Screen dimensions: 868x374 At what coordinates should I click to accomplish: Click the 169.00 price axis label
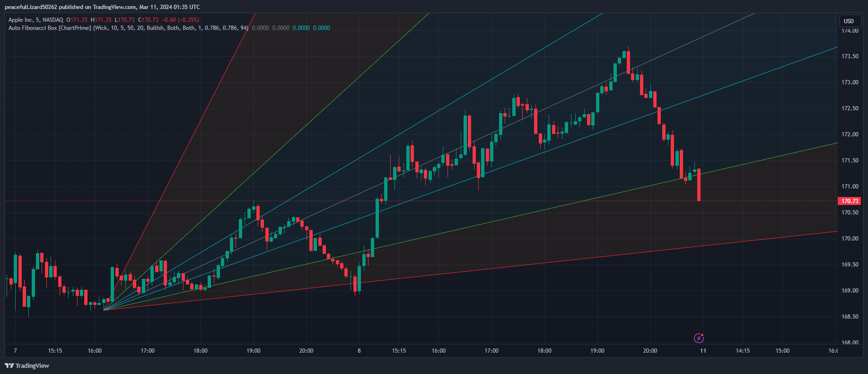click(x=850, y=291)
